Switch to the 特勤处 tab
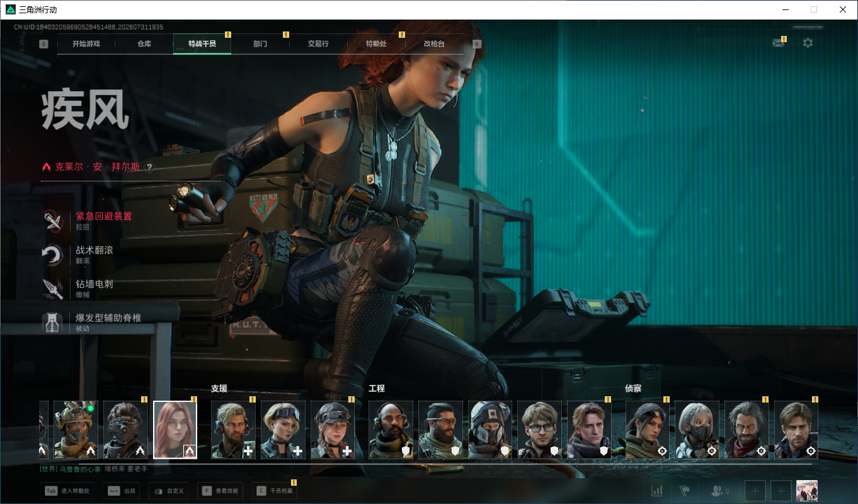Image resolution: width=858 pixels, height=504 pixels. coord(376,44)
